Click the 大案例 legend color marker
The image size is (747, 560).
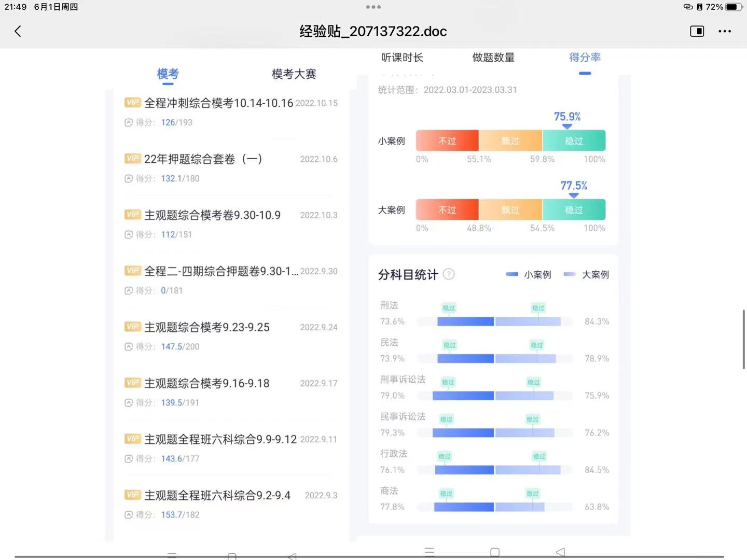pos(570,274)
